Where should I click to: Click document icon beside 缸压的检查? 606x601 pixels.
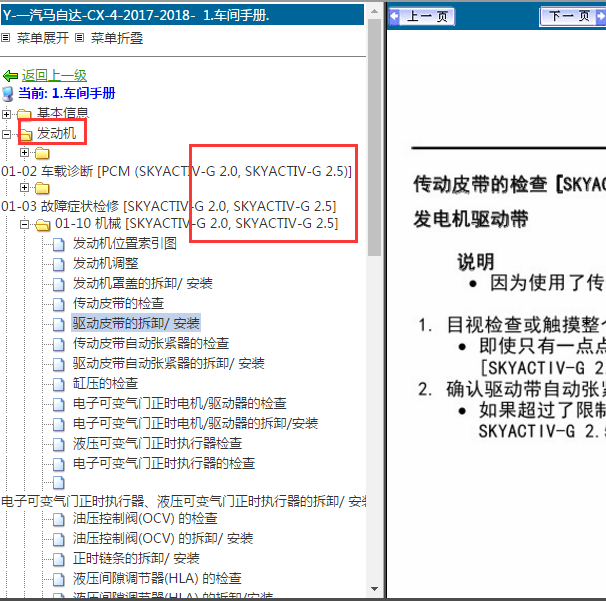coord(58,385)
